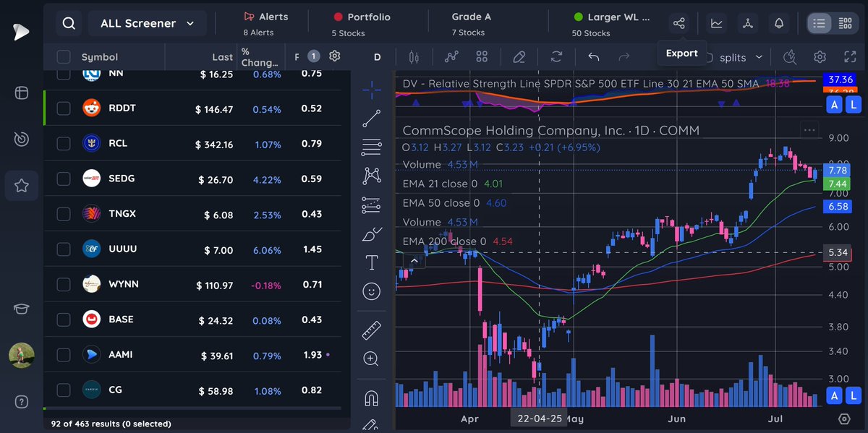The image size is (868, 433).
Task: Sort by the Last price column header
Action: 223,57
